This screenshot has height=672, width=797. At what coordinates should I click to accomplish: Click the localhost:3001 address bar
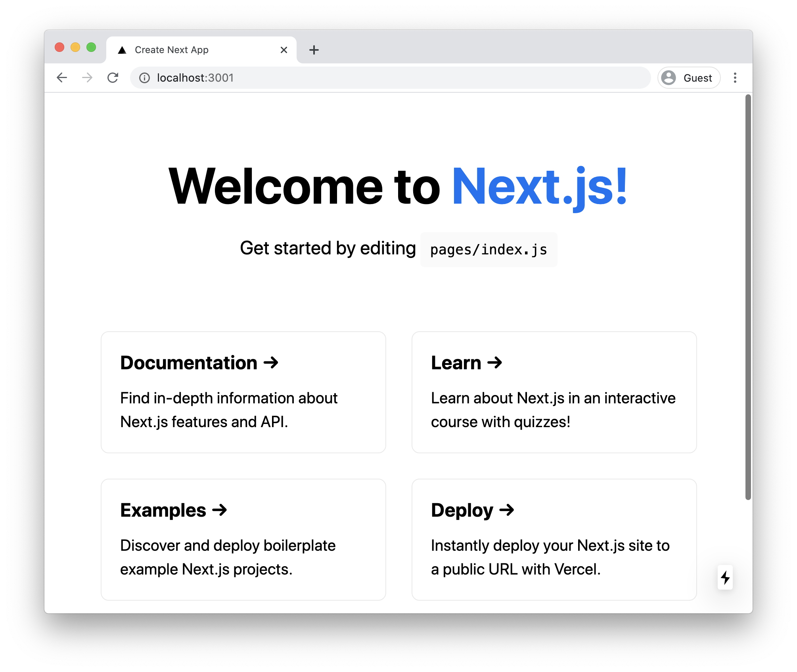pos(357,78)
